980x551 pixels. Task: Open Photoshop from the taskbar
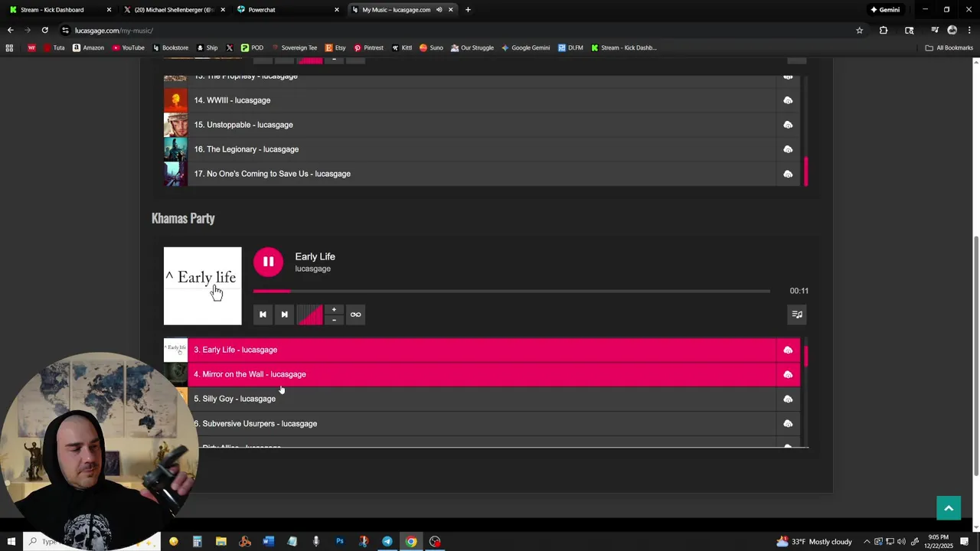click(x=339, y=542)
